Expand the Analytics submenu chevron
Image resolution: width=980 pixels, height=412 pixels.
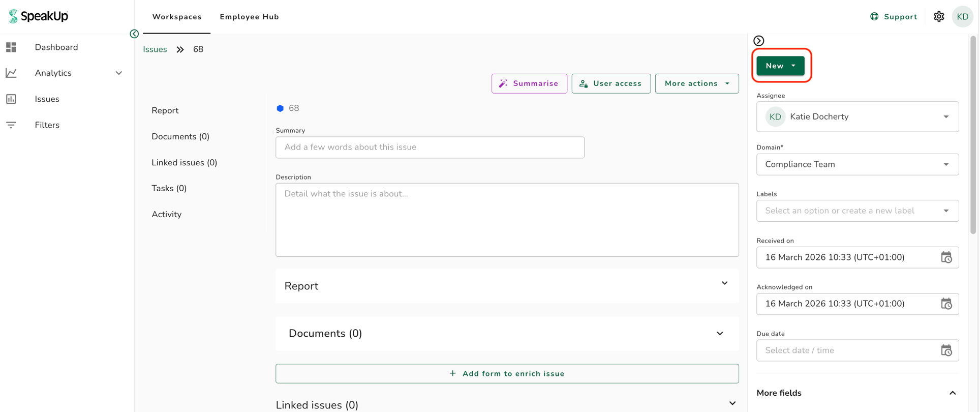(119, 73)
